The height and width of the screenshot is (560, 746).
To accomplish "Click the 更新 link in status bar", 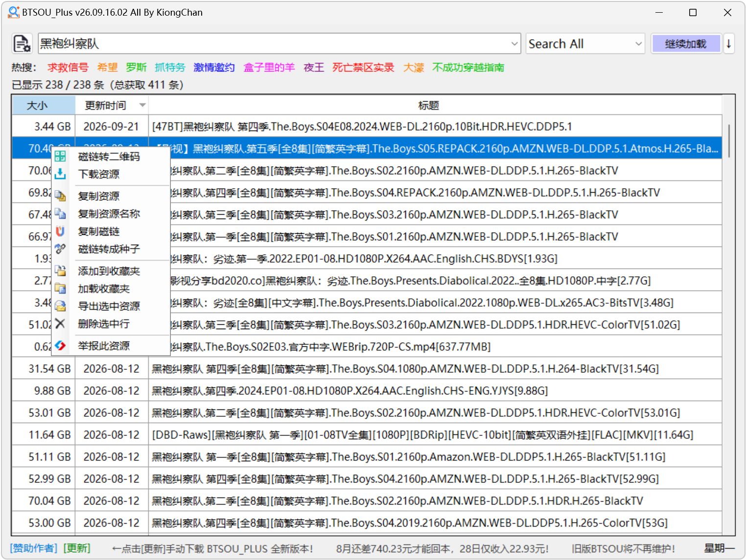I will click(x=77, y=548).
